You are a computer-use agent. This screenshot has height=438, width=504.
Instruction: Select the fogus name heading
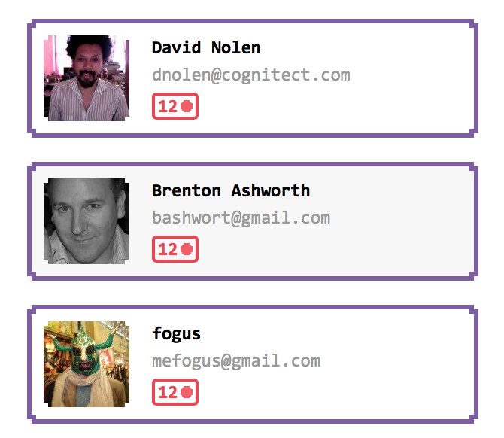click(x=177, y=334)
